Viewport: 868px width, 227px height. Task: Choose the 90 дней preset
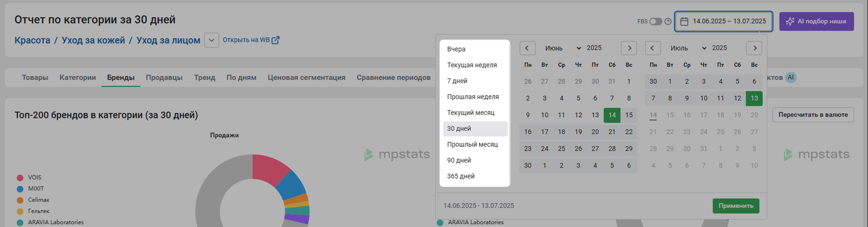coord(475,160)
